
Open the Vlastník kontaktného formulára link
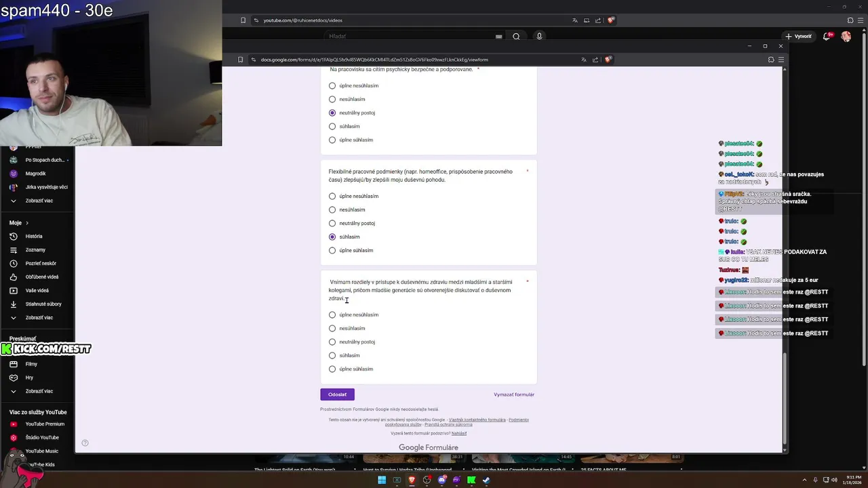[x=477, y=420]
